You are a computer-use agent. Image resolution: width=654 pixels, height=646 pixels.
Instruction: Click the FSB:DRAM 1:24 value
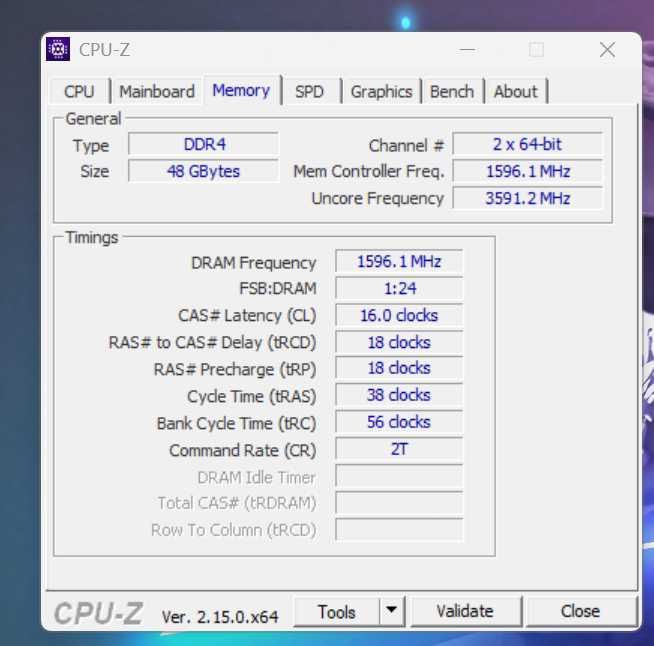coord(399,288)
